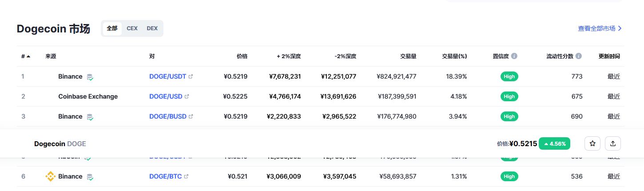Click the Binance logo in row 6

tap(51, 176)
